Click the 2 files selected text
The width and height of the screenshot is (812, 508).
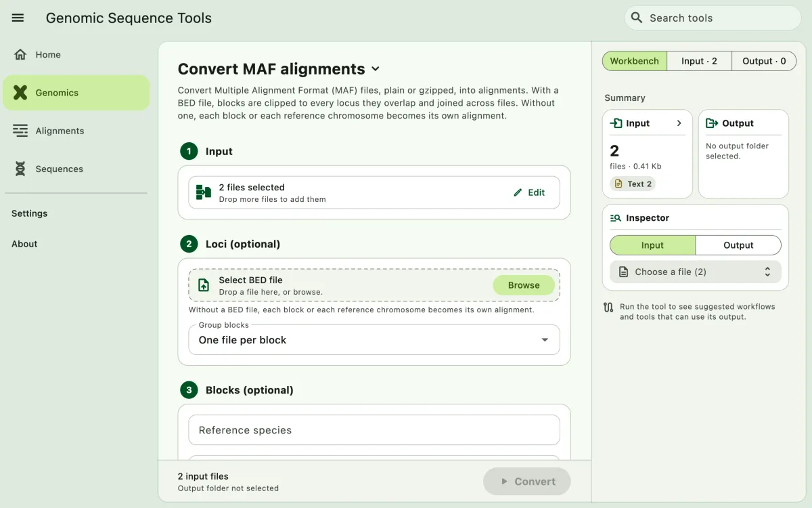click(x=252, y=188)
